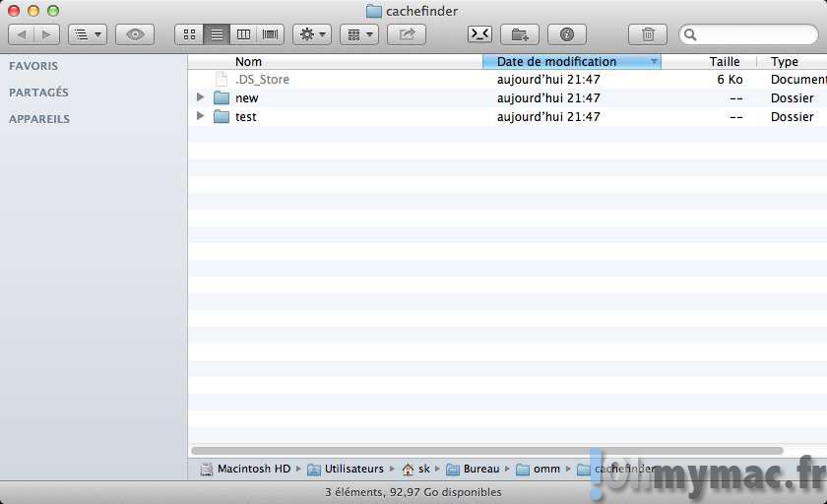
Task: Close the Finder window
Action: point(14,11)
